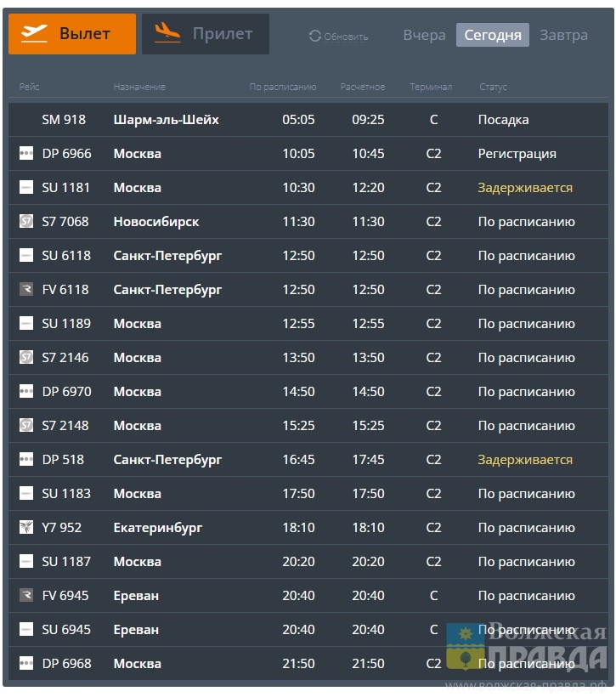Switch to the Вылет departures tab

click(x=72, y=34)
